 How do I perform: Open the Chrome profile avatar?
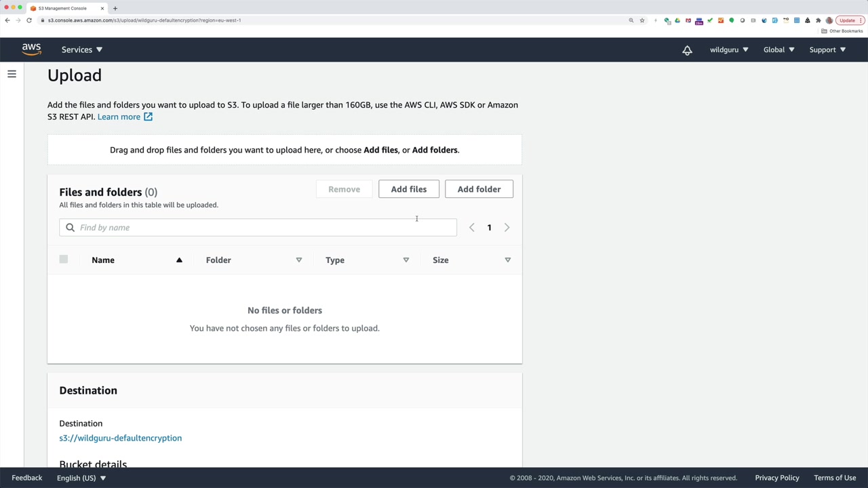pyautogui.click(x=829, y=20)
